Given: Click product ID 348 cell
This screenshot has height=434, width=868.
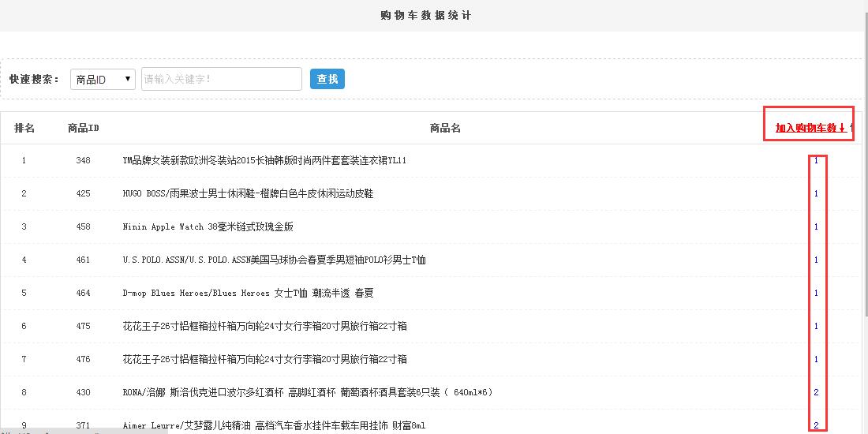Looking at the screenshot, I should pos(83,160).
